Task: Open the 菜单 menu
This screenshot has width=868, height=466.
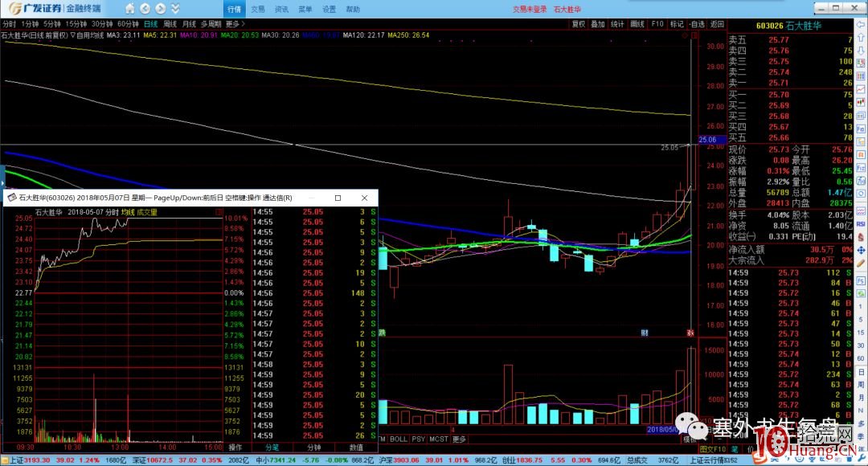Action: click(x=305, y=10)
